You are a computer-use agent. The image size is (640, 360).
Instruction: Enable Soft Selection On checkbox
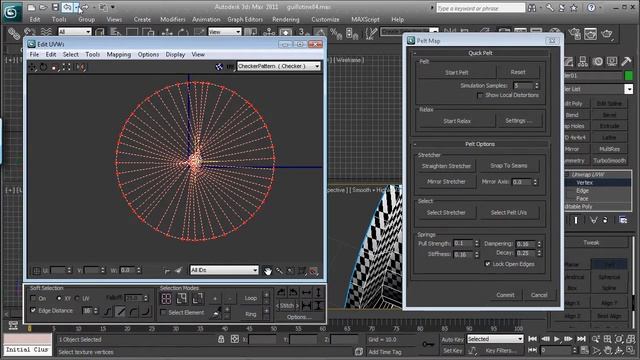(33, 298)
